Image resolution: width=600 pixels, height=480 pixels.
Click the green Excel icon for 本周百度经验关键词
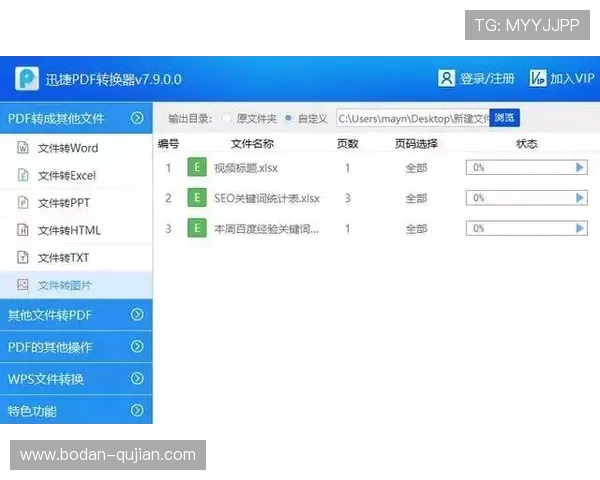tap(197, 228)
